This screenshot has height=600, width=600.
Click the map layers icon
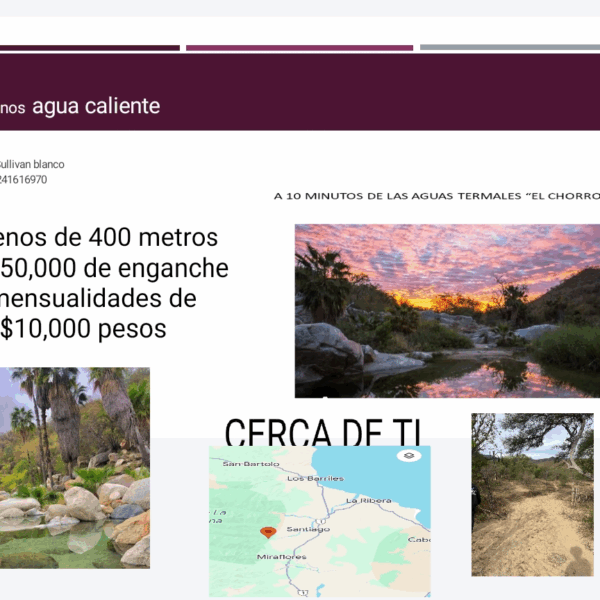coord(409,455)
